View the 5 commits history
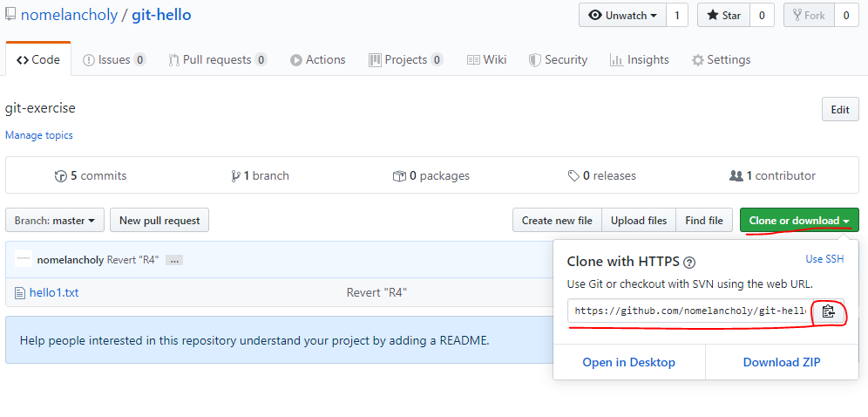Viewport: 868px width, 417px height. 91,176
